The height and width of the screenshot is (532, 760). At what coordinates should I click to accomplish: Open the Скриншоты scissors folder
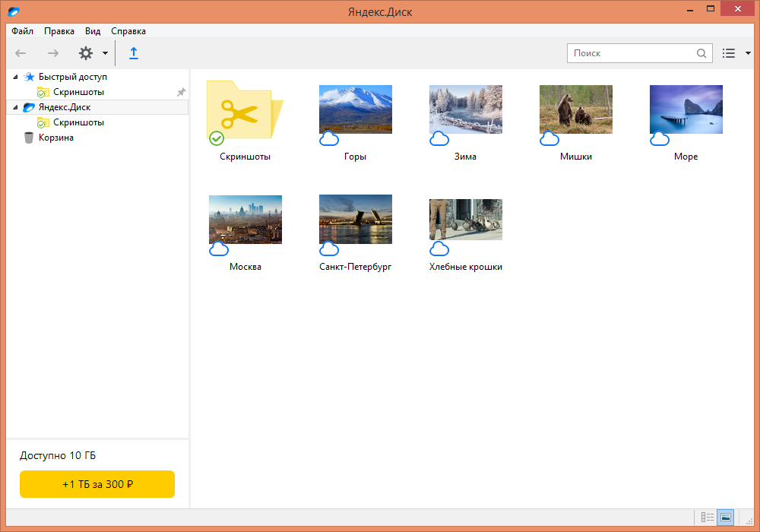pyautogui.click(x=245, y=112)
